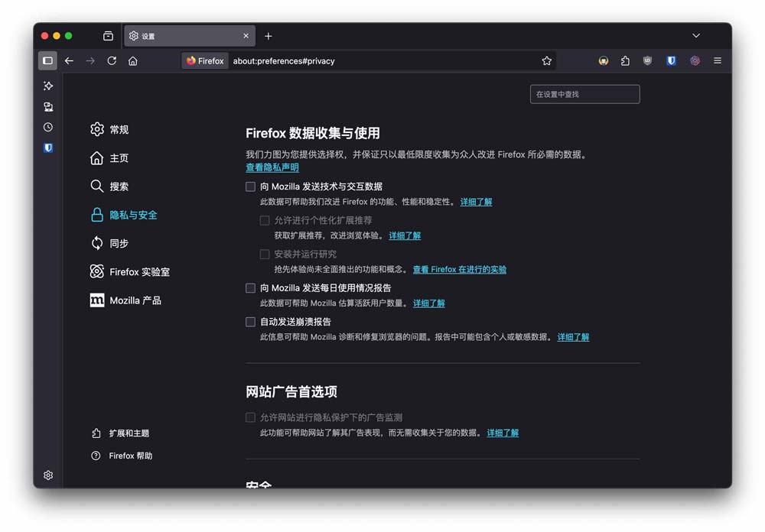Open the Firefox application hamburger menu
The image size is (765, 532).
click(718, 61)
